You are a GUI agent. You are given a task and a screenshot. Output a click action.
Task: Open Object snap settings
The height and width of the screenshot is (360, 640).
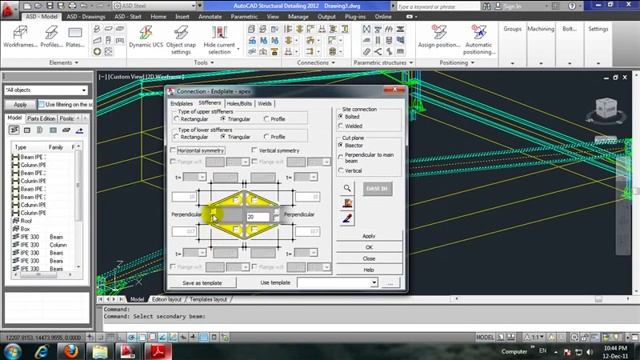point(181,40)
